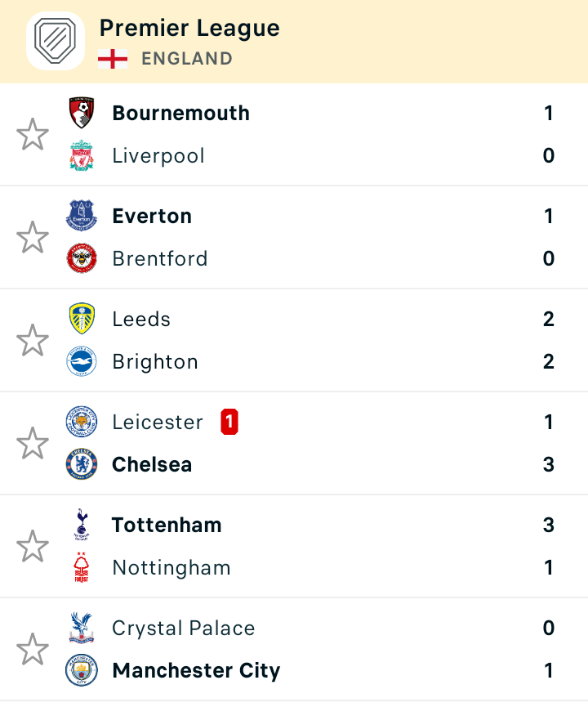Click the England flag icon
This screenshot has height=707, width=588.
point(113,59)
